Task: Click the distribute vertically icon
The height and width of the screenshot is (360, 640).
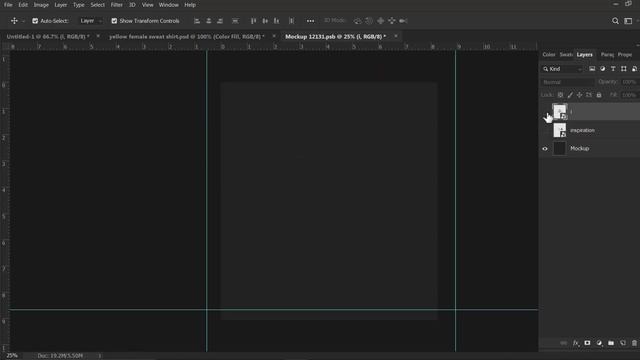Action: pos(291,21)
